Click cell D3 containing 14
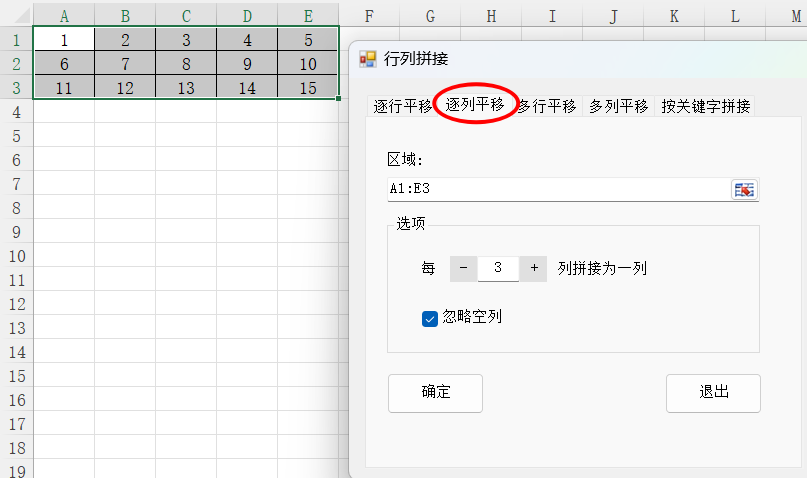 [x=247, y=87]
